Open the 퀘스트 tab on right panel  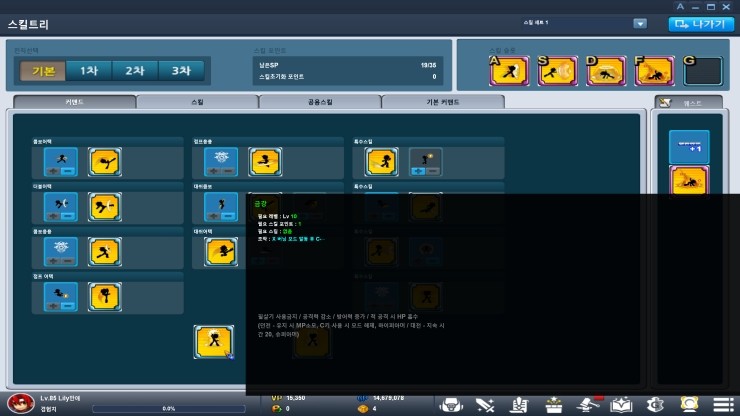click(x=689, y=103)
